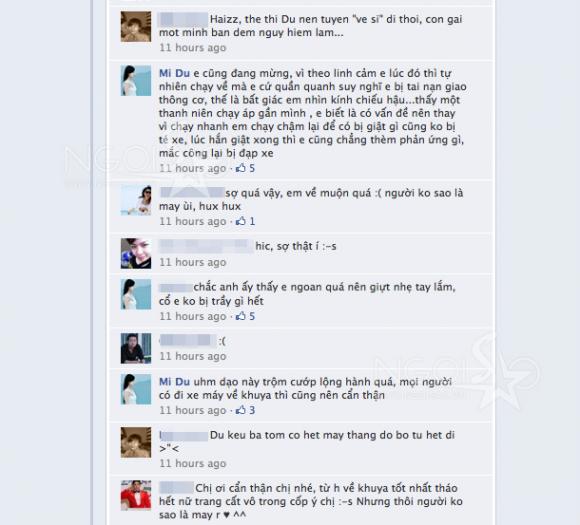Open Mi Du name link in 'uhm dạo này' comment
The height and width of the screenshot is (525, 580).
[174, 382]
